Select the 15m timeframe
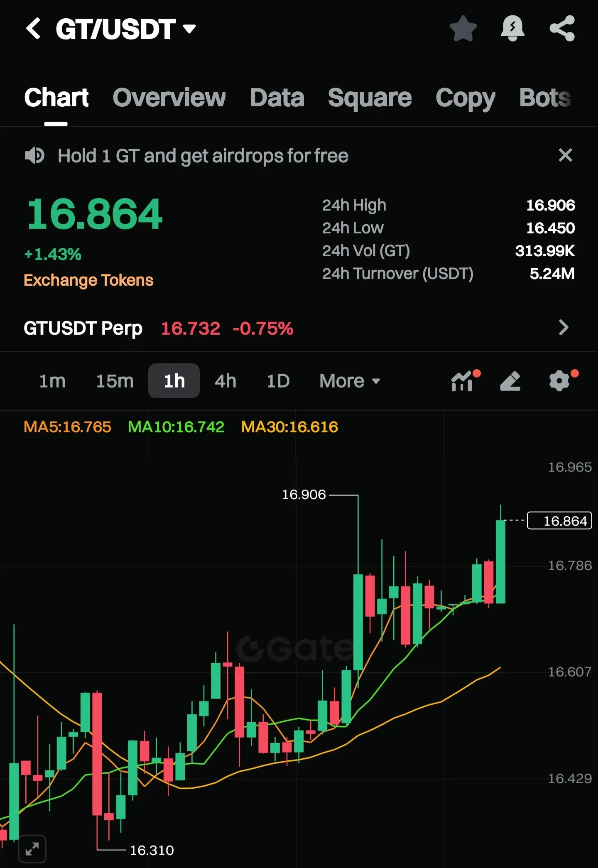The image size is (598, 868). pyautogui.click(x=115, y=381)
